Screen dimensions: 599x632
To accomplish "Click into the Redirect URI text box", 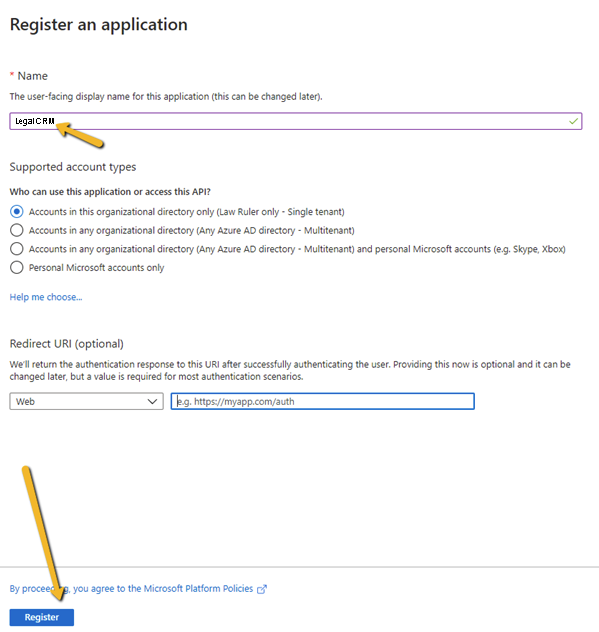I will pyautogui.click(x=322, y=401).
